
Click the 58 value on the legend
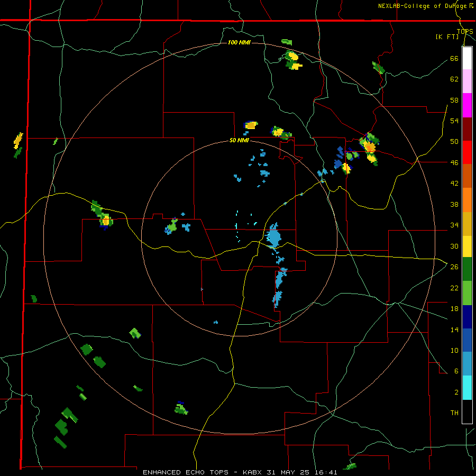click(x=454, y=100)
